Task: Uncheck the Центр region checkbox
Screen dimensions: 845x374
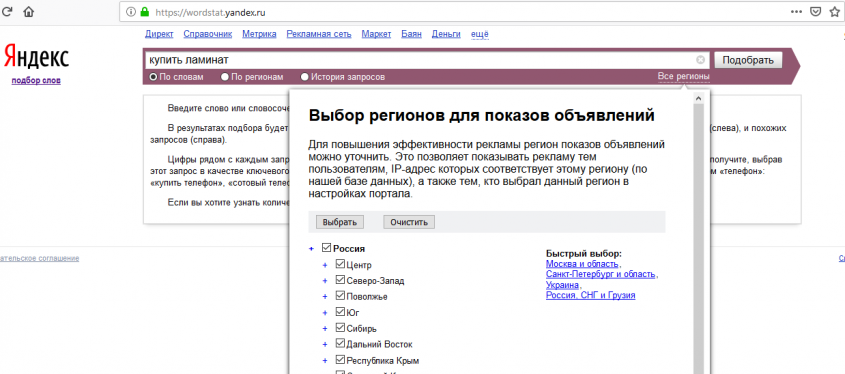Action: pyautogui.click(x=340, y=264)
